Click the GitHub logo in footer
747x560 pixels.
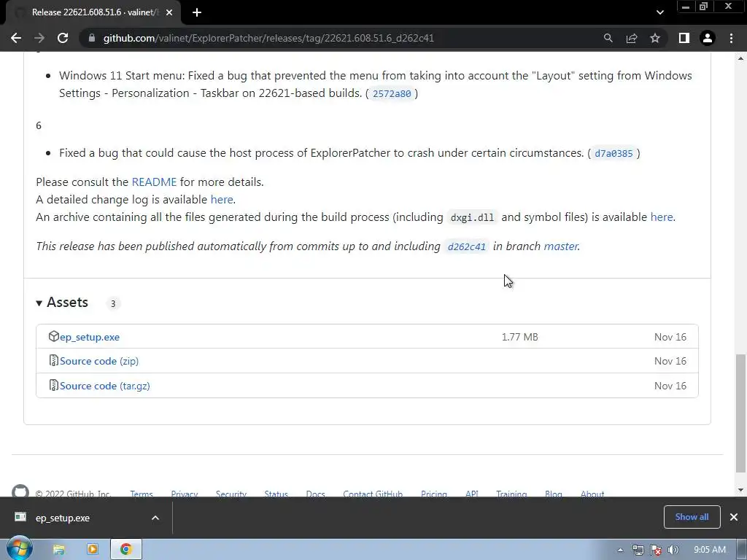pyautogui.click(x=20, y=491)
